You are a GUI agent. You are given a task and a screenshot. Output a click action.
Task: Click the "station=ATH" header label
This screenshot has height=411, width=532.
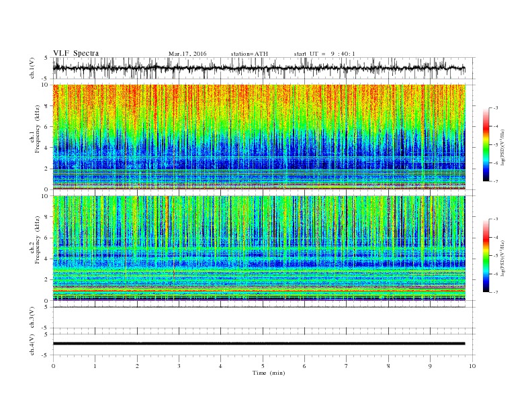(x=249, y=54)
